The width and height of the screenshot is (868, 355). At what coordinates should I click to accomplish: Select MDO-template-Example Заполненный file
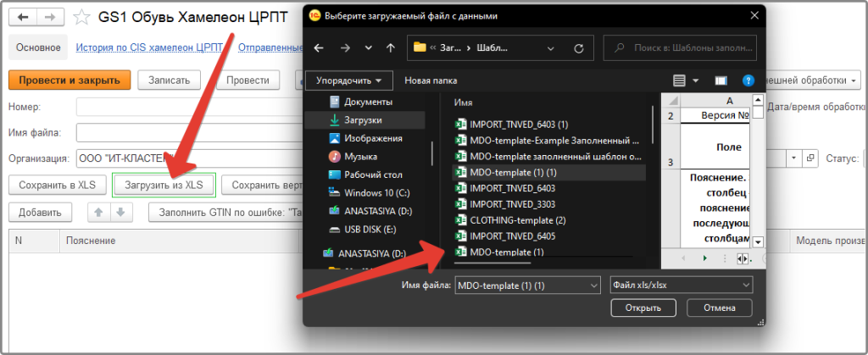click(x=554, y=141)
